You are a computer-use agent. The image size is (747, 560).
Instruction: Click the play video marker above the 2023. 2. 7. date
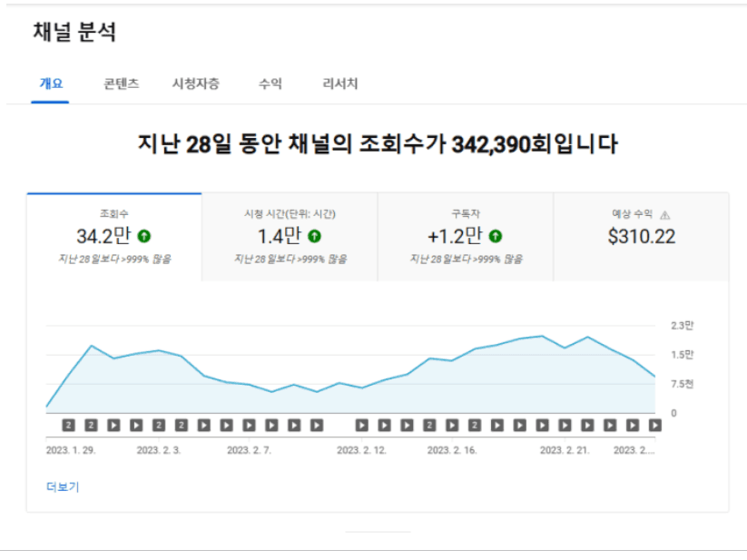coord(250,426)
